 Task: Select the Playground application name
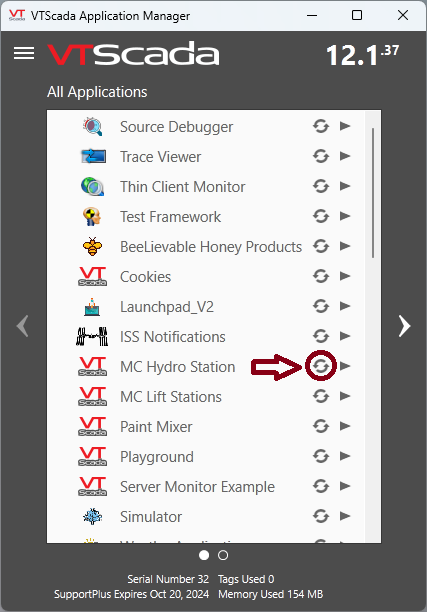coord(157,457)
